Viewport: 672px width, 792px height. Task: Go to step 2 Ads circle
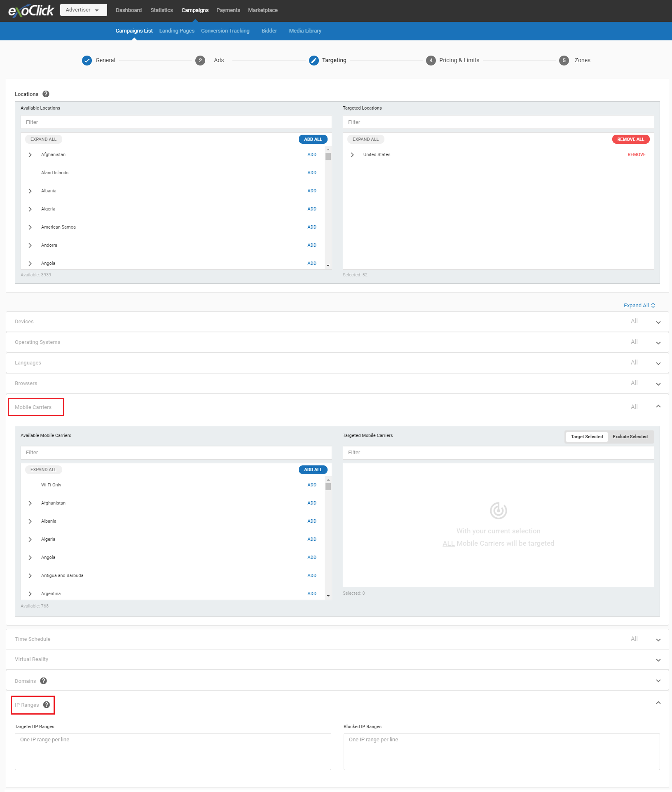pyautogui.click(x=200, y=61)
